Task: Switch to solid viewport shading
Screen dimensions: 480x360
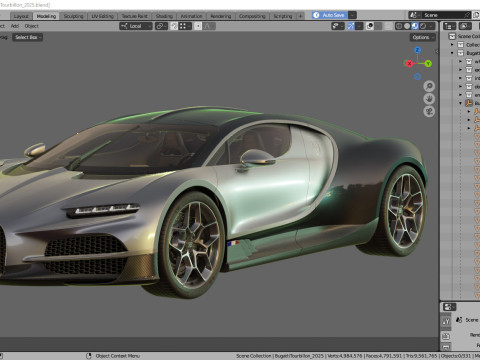Action: click(x=407, y=26)
